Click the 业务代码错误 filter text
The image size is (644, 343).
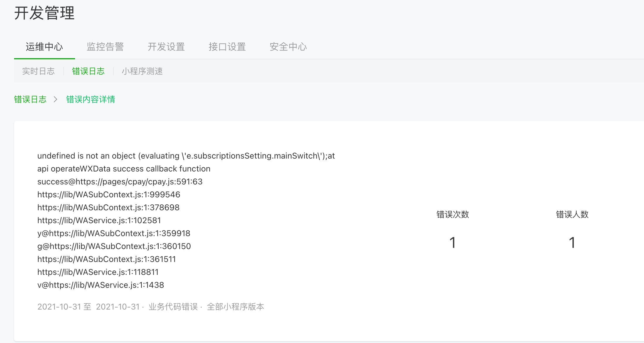tap(173, 307)
